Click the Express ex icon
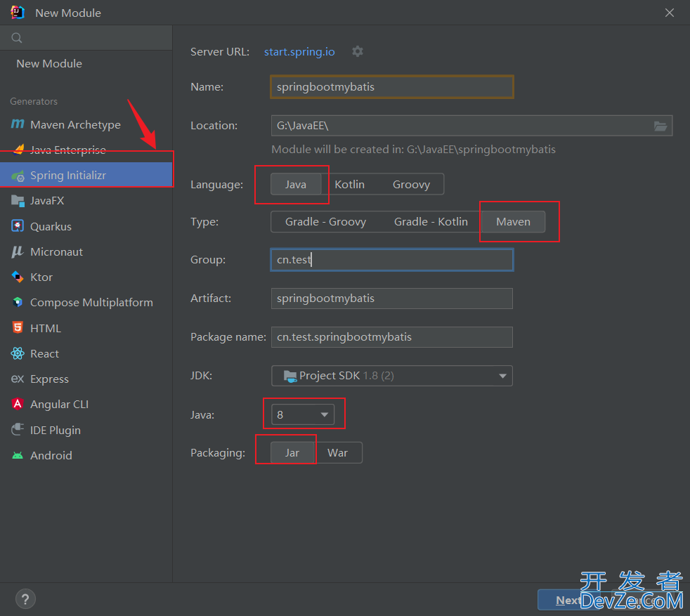 (x=18, y=379)
